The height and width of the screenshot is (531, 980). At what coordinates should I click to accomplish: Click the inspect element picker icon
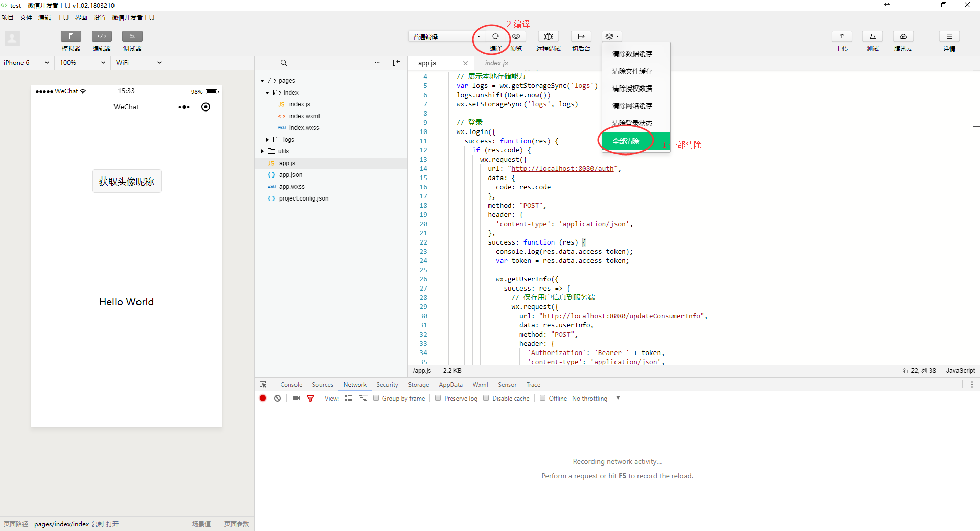[263, 384]
